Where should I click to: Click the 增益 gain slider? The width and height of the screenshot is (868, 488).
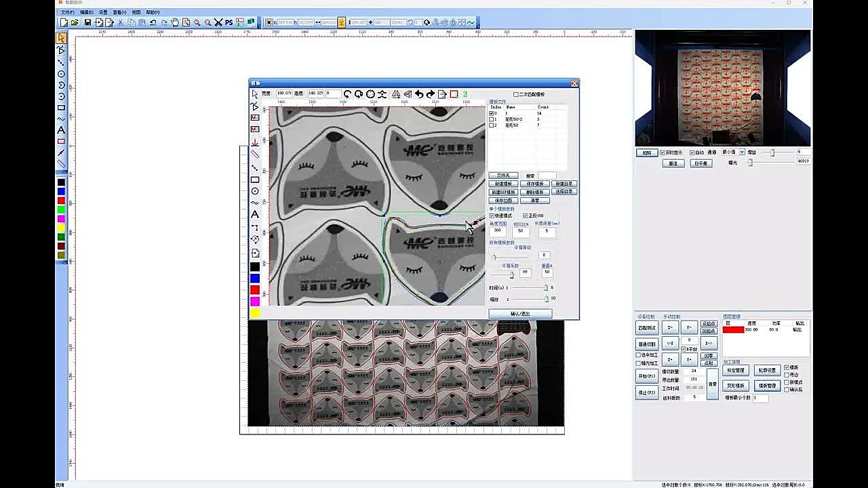(772, 152)
